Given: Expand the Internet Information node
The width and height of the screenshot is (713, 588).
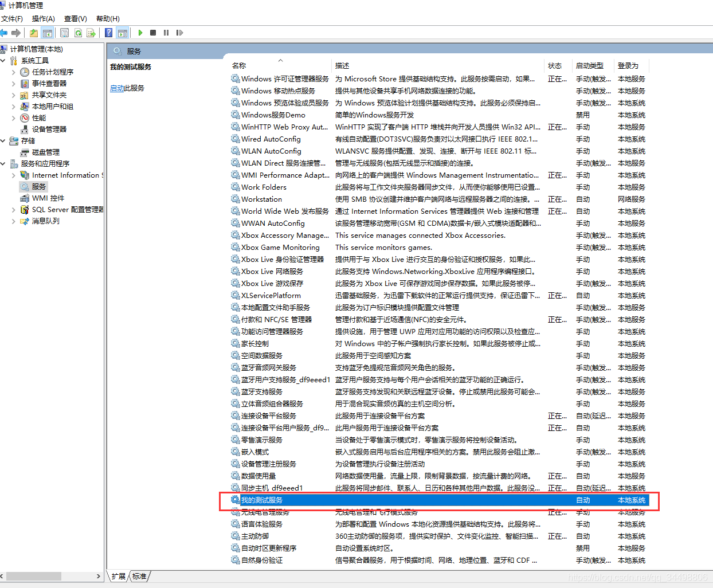Looking at the screenshot, I should [14, 175].
